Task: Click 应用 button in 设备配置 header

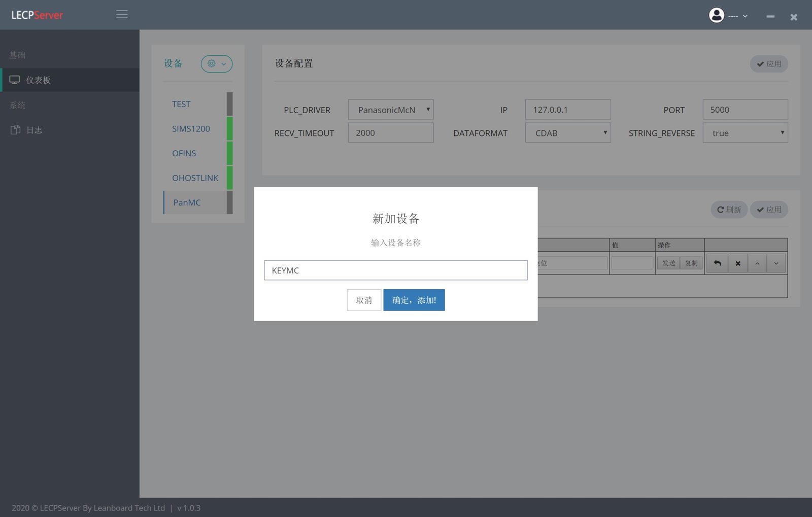Action: (769, 64)
